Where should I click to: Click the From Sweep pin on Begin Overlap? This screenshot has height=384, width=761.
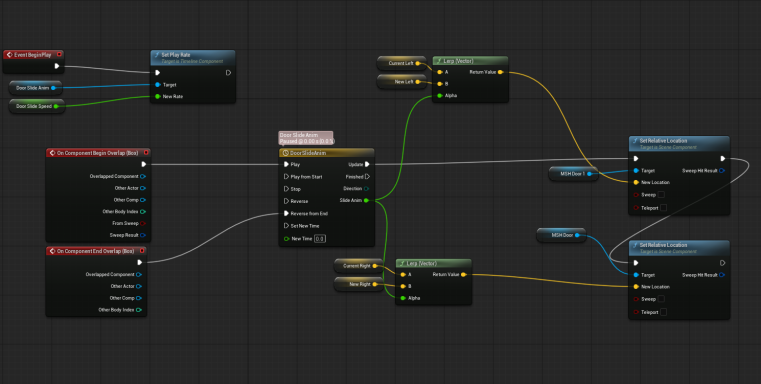tap(143, 223)
